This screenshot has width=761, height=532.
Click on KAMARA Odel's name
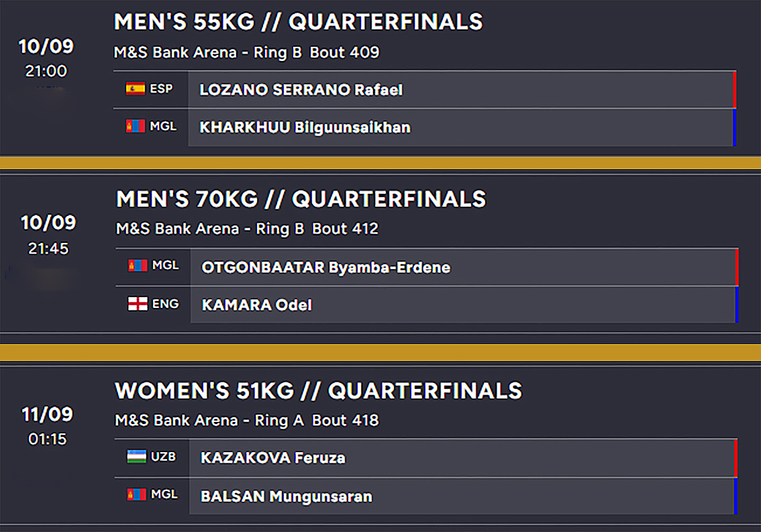coord(256,305)
